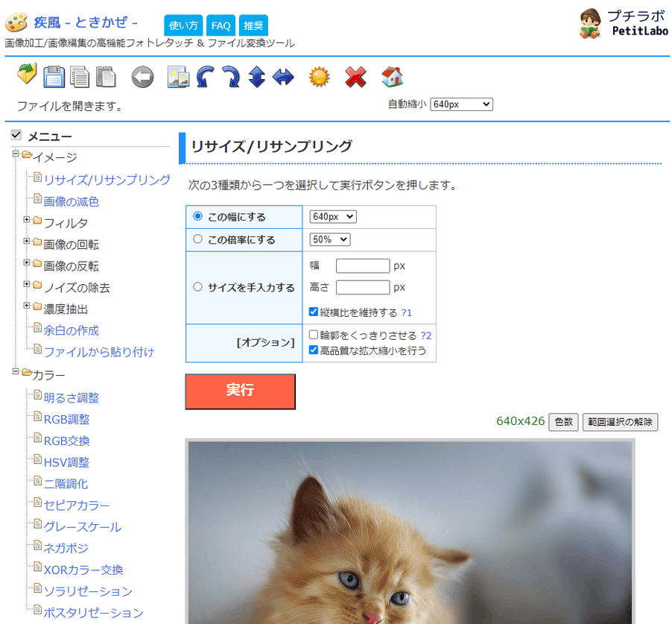Click the 色数 button
This screenshot has width=672, height=624.
pyautogui.click(x=563, y=422)
